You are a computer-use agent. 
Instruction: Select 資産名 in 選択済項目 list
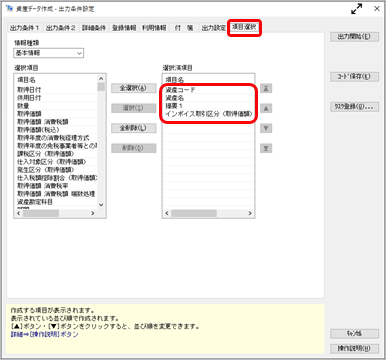209,98
